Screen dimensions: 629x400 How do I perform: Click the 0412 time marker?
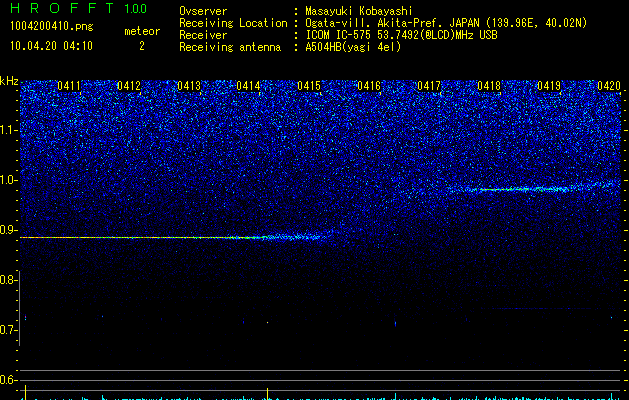pos(129,86)
